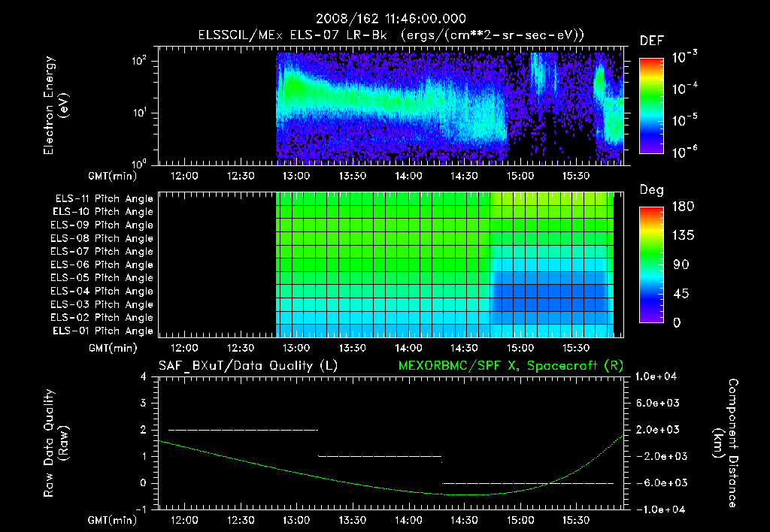
Task: Click the Raw Data Quality (Raw) axis label
Action: 56,443
